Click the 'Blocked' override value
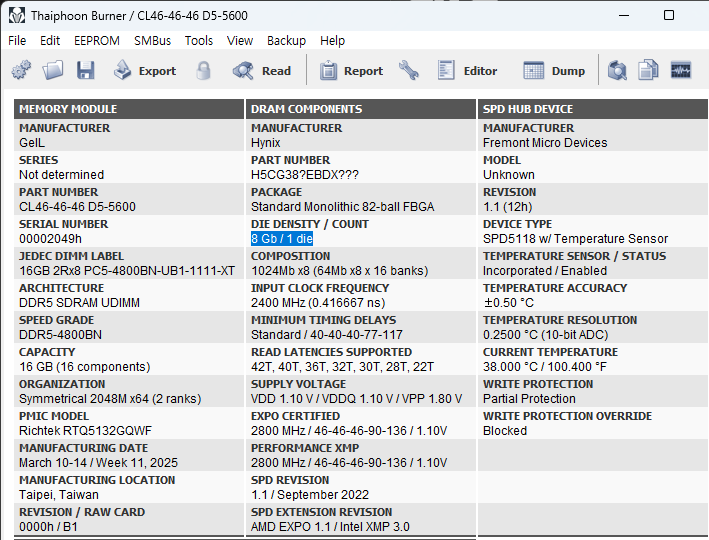 [505, 431]
